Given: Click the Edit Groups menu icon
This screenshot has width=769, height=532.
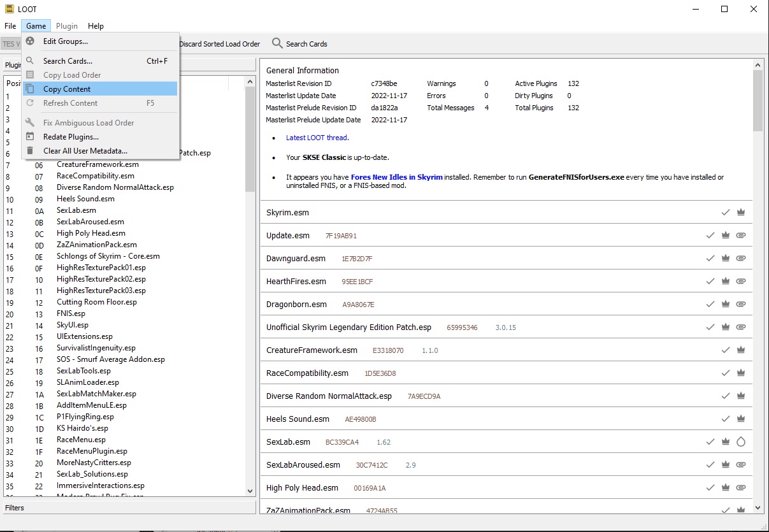Looking at the screenshot, I should click(30, 41).
